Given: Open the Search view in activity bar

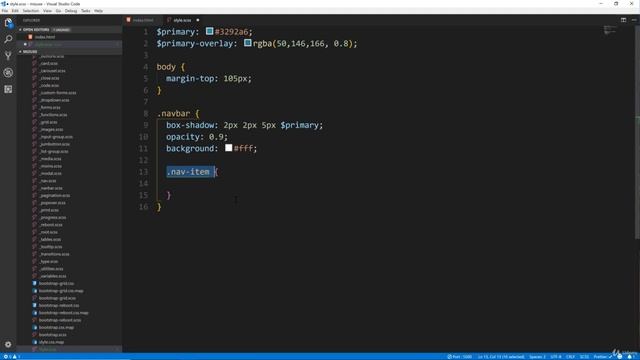Looking at the screenshot, I should point(8,39).
